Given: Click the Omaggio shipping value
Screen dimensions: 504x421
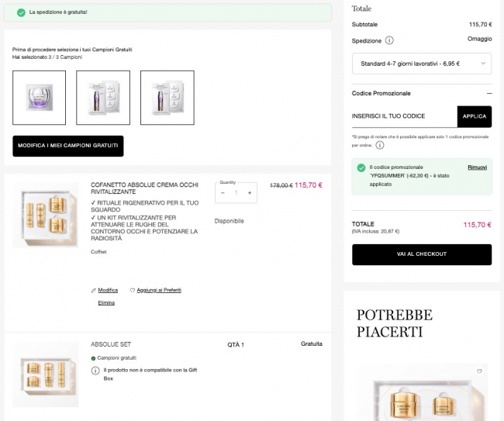Looking at the screenshot, I should (x=479, y=39).
